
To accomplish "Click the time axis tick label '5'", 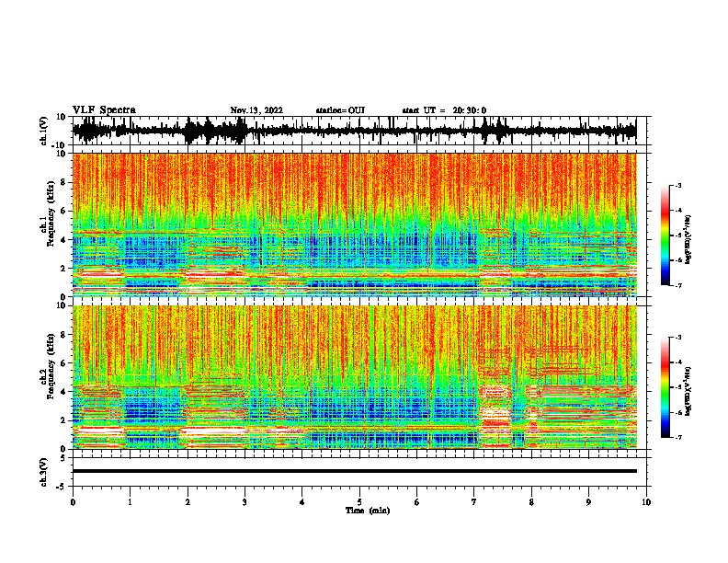I will coord(359,502).
